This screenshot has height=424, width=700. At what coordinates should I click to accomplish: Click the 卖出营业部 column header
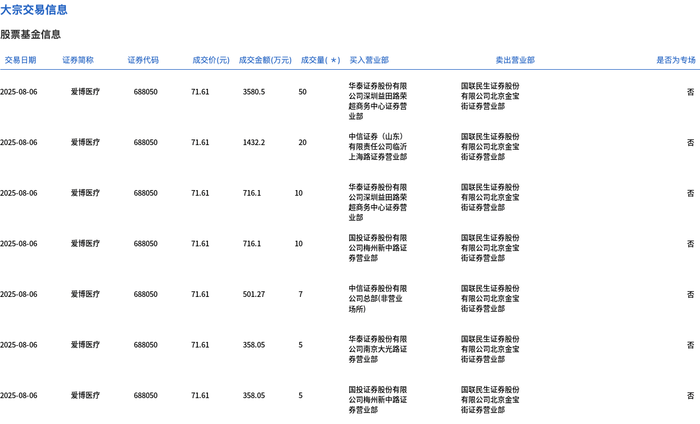[515, 60]
